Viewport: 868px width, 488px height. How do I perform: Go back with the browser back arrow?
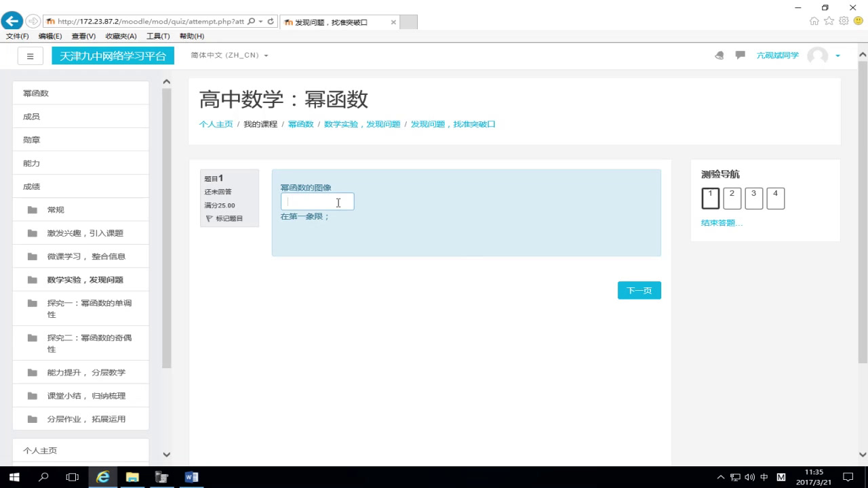(x=12, y=21)
